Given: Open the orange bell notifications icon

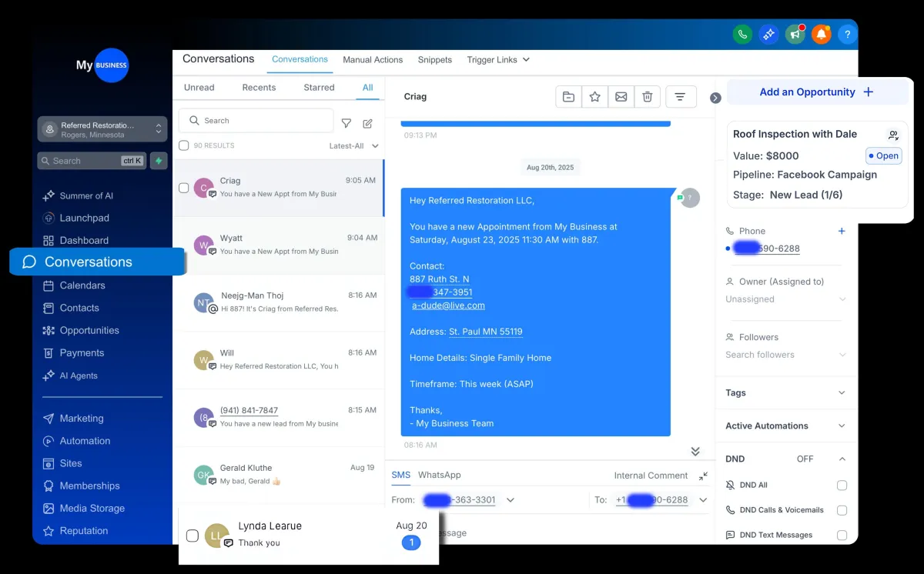Looking at the screenshot, I should [821, 34].
